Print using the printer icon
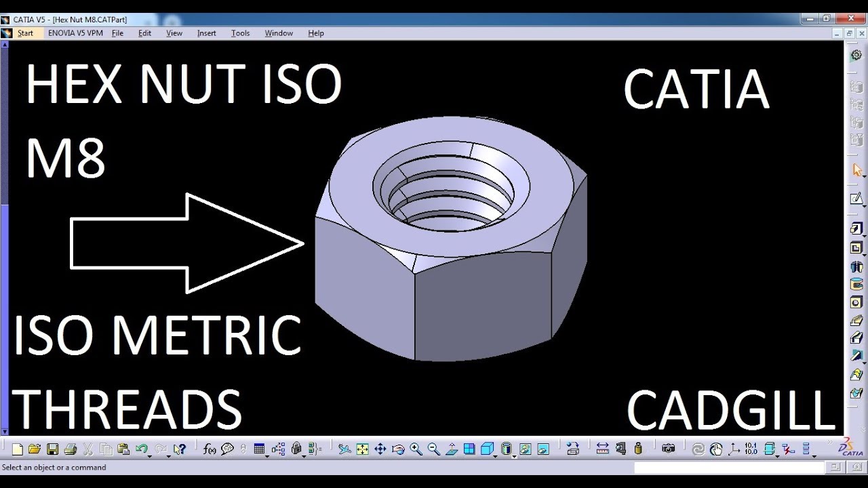The image size is (868, 488). coord(70,449)
